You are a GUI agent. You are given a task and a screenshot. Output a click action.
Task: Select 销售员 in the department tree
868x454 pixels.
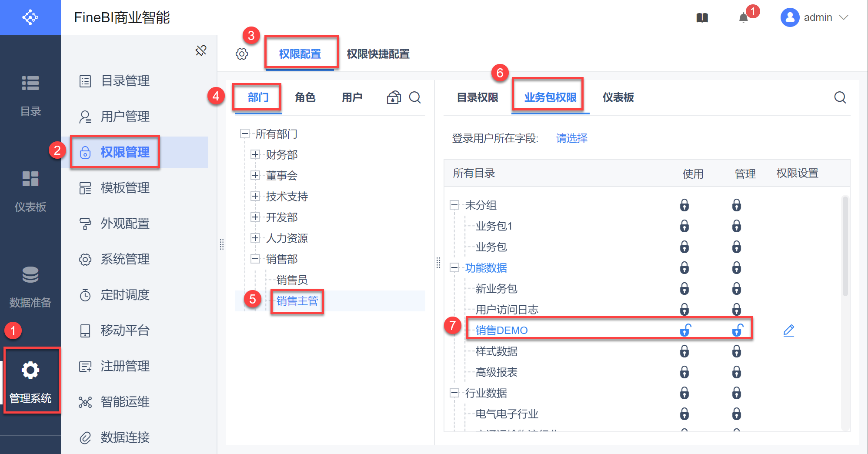coord(292,280)
